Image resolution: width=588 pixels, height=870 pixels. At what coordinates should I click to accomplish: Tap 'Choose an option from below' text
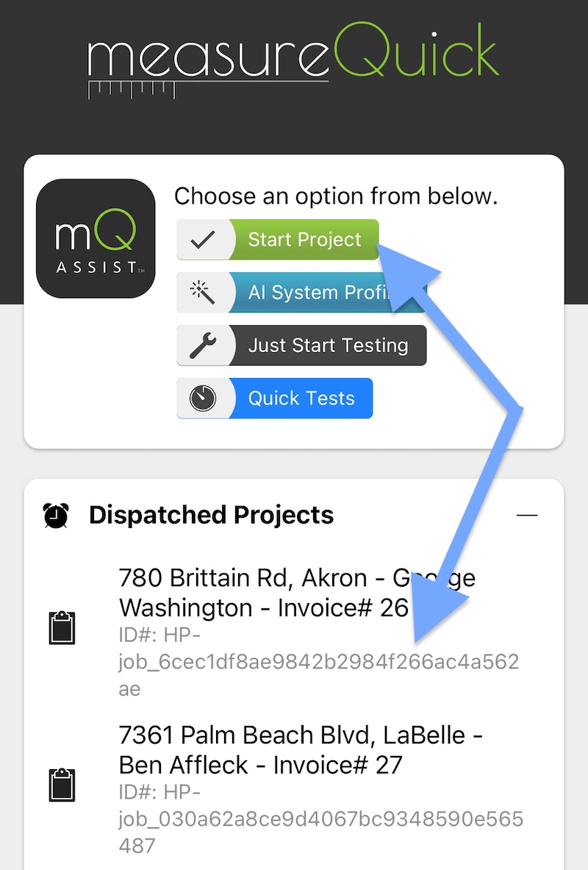pyautogui.click(x=336, y=196)
